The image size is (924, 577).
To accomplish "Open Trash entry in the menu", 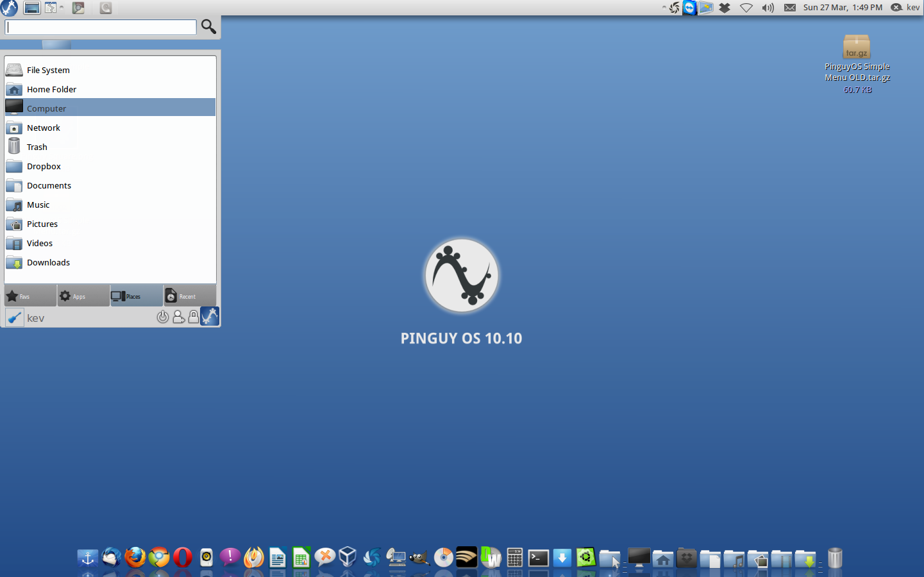I will pos(110,147).
